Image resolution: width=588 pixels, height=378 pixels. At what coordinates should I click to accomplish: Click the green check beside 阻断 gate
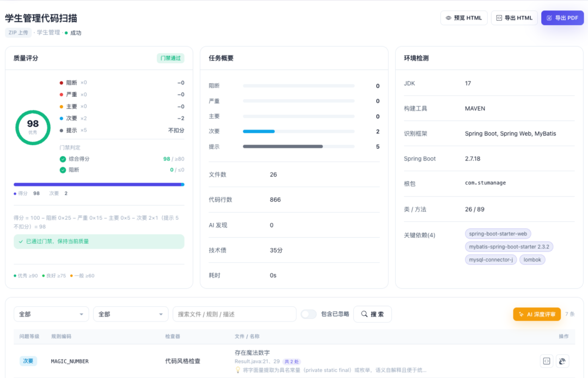tap(63, 170)
